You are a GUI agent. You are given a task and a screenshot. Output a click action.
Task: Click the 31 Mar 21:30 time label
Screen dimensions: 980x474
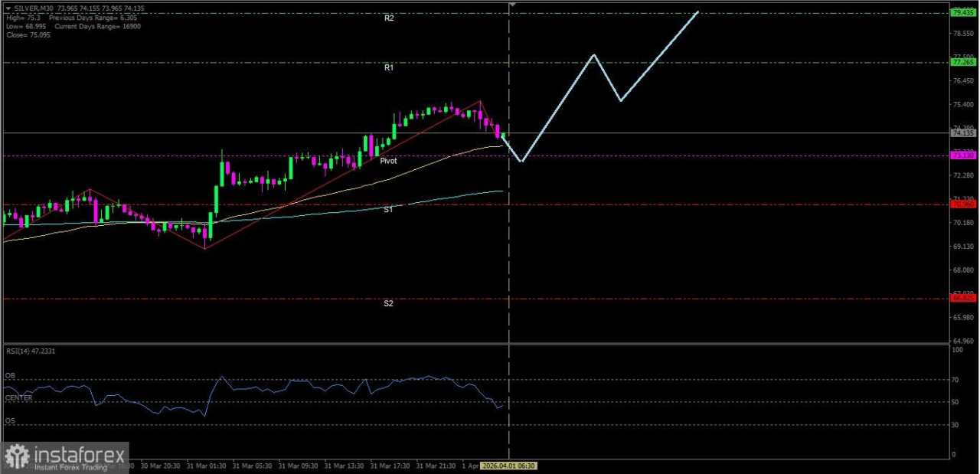click(x=437, y=466)
